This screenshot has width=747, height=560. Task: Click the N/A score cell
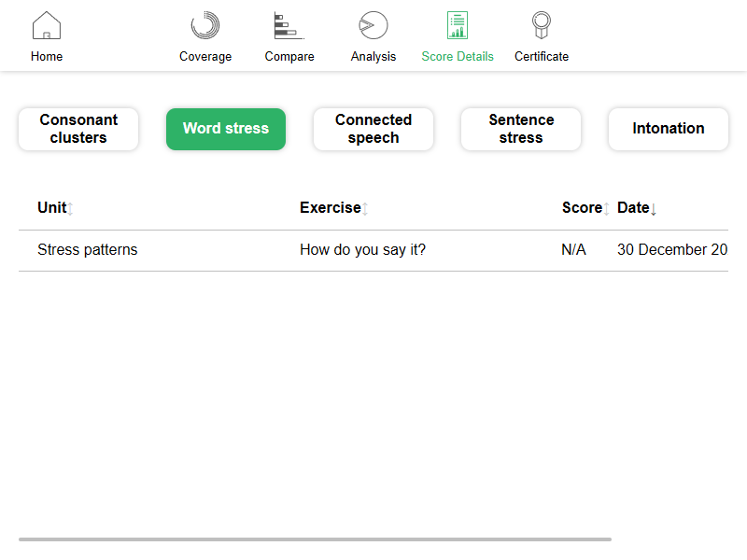[x=573, y=250]
